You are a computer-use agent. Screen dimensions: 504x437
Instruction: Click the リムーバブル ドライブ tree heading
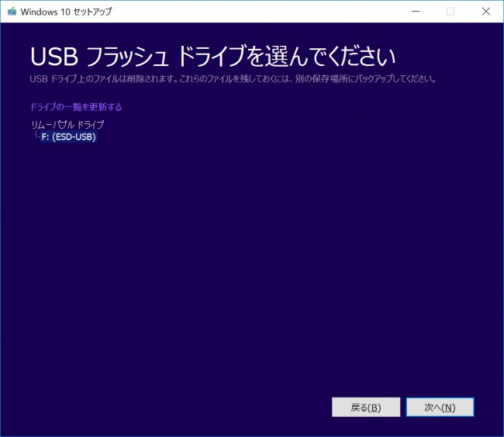[67, 124]
